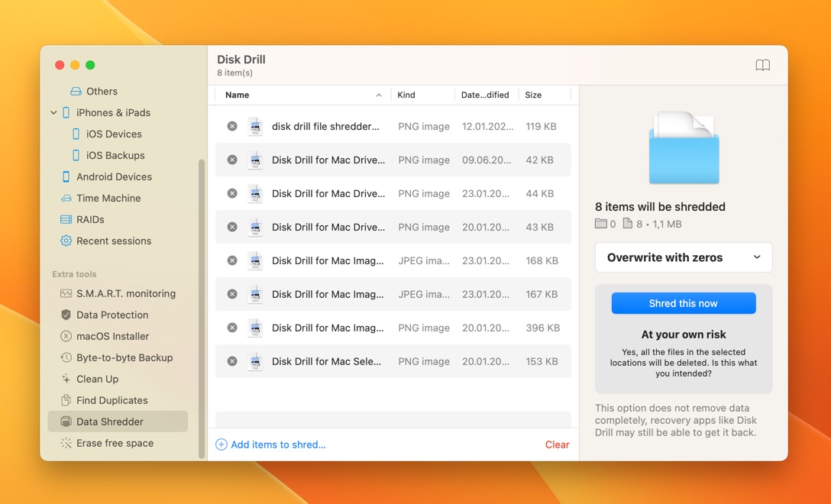831x504 pixels.
Task: Open the Find Duplicates tool
Action: pos(104,400)
